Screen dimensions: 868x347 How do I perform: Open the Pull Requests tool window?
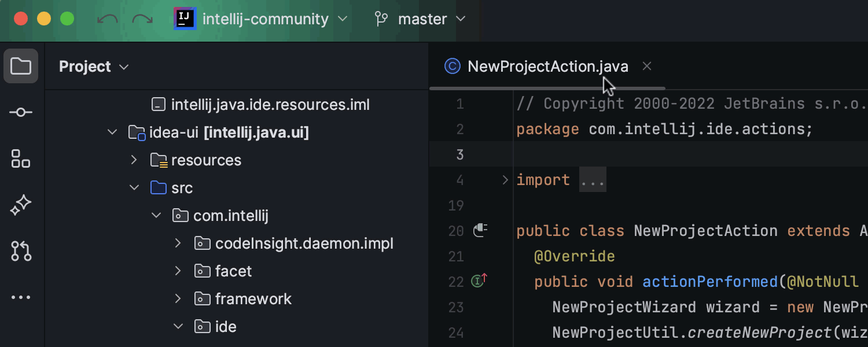click(21, 251)
